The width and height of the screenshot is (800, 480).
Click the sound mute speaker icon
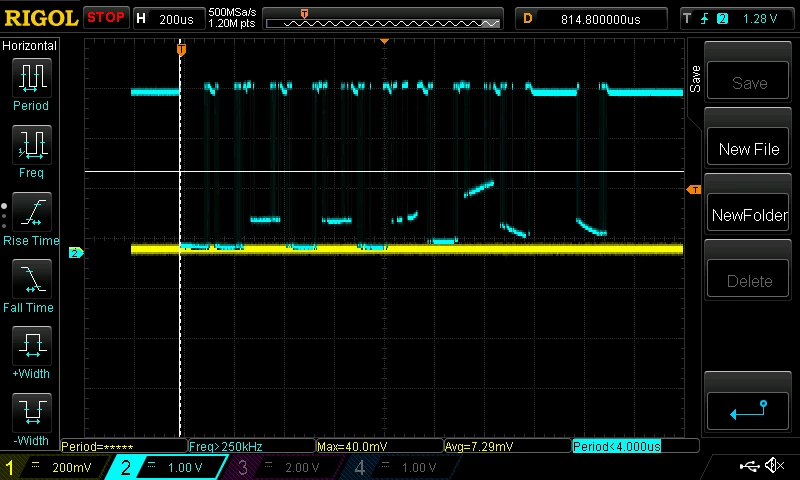775,465
